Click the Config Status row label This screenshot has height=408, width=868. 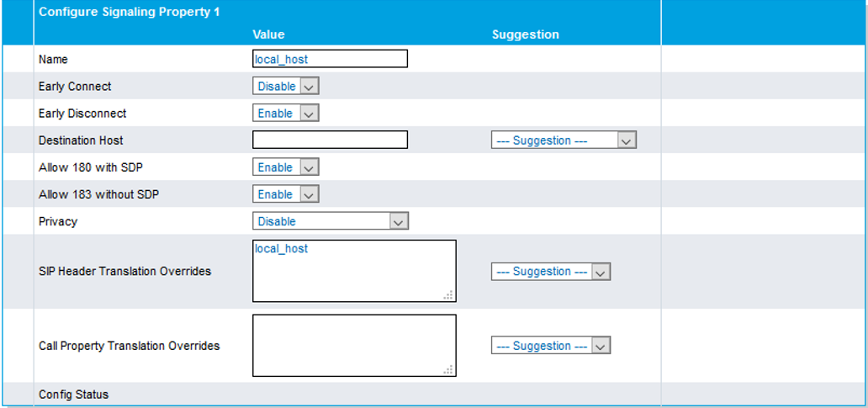pyautogui.click(x=73, y=395)
